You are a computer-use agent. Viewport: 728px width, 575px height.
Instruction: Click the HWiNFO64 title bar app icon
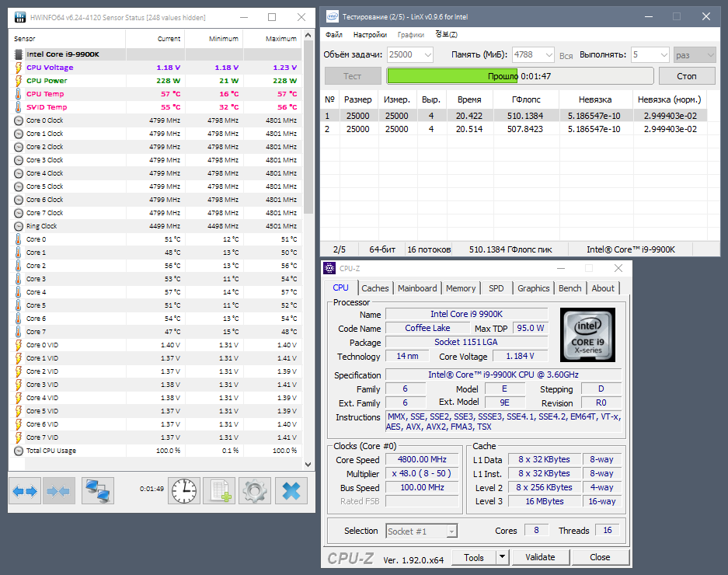click(x=20, y=17)
